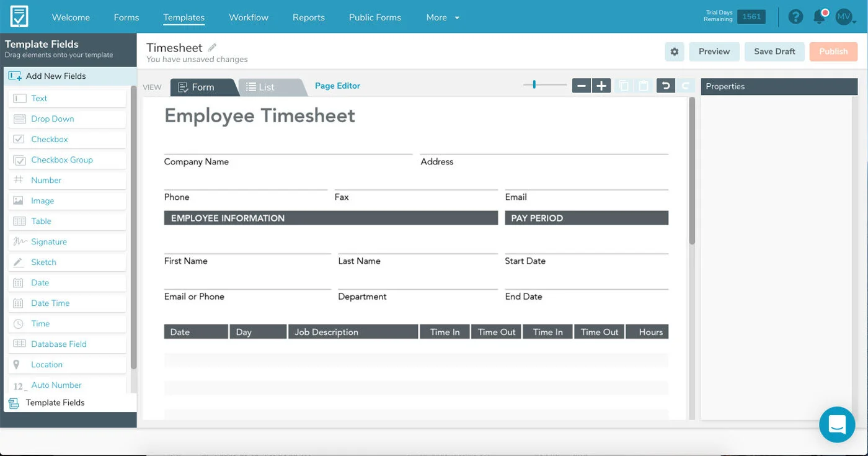Open the Workflow section

coord(249,17)
